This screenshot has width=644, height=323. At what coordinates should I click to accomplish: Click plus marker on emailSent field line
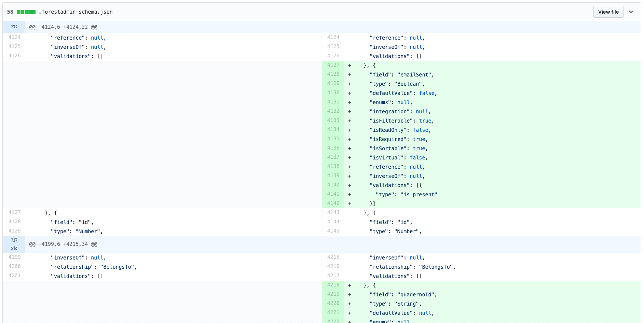click(x=350, y=75)
